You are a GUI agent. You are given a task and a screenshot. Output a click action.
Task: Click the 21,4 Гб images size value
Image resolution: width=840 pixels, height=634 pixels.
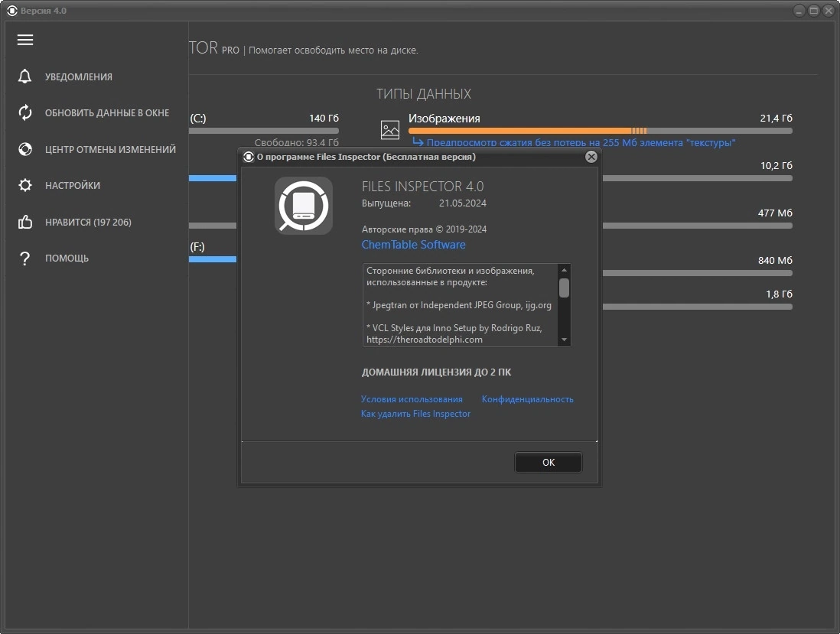point(777,118)
